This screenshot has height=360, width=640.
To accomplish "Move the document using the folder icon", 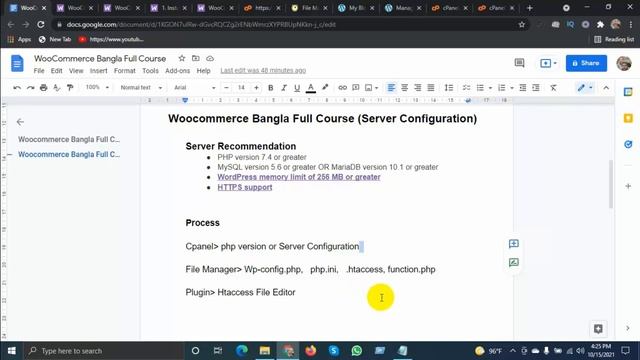I will pos(196,58).
